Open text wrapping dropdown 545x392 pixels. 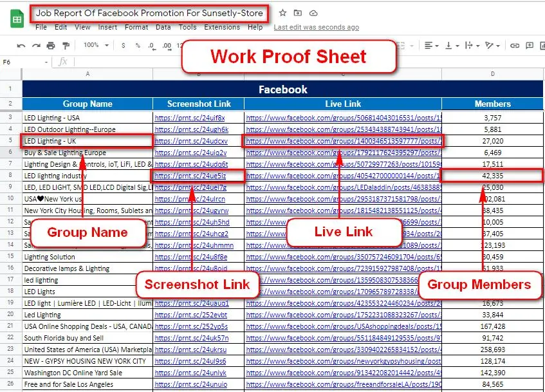[472, 46]
